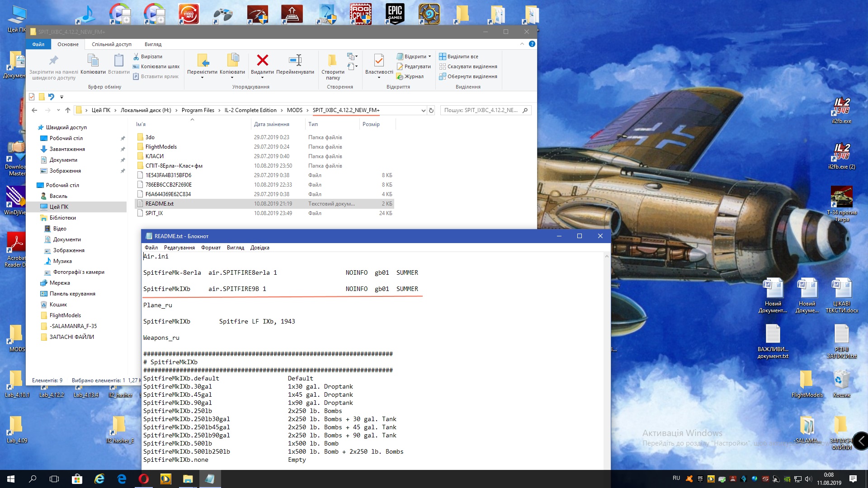868x488 pixels.
Task: Open the ЦІКАВІ ТЕКСТИ.docx desktop file
Action: 841,295
